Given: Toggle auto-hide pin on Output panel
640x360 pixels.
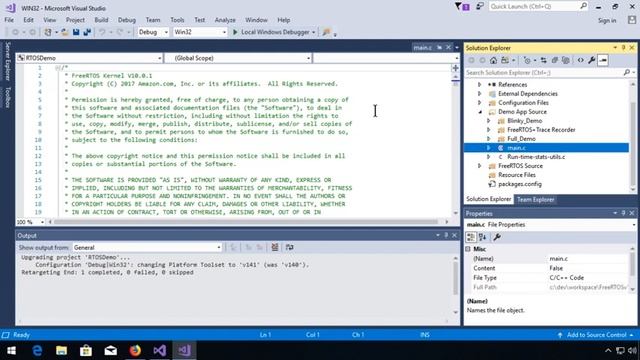Looking at the screenshot, I should pos(446,236).
